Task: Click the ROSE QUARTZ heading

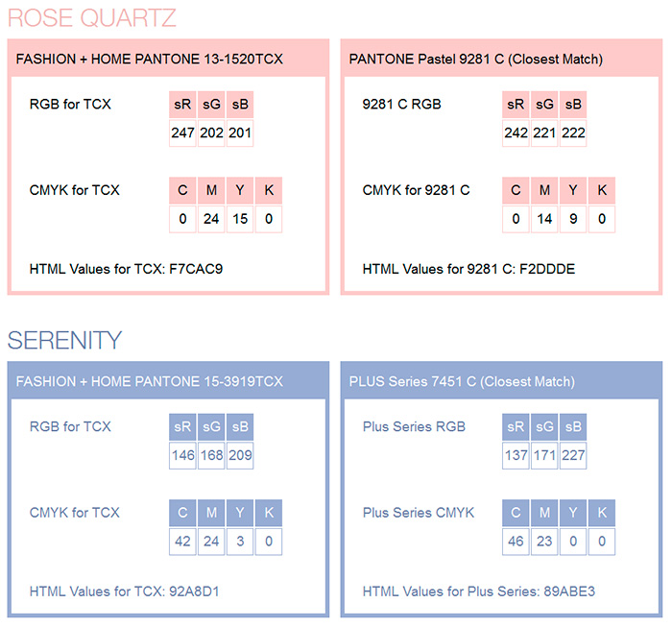Action: coord(92,18)
